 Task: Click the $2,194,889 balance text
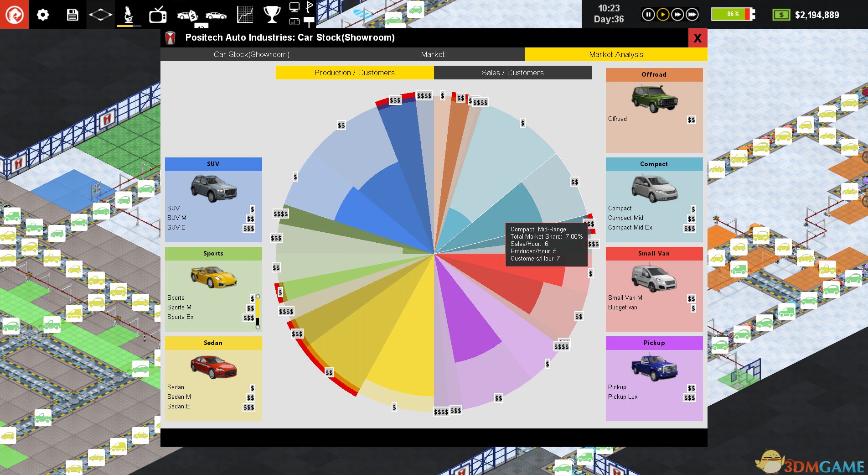[817, 15]
